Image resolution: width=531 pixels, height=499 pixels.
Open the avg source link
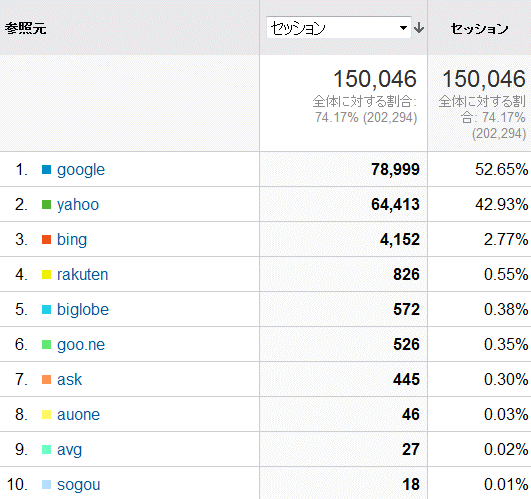click(69, 450)
